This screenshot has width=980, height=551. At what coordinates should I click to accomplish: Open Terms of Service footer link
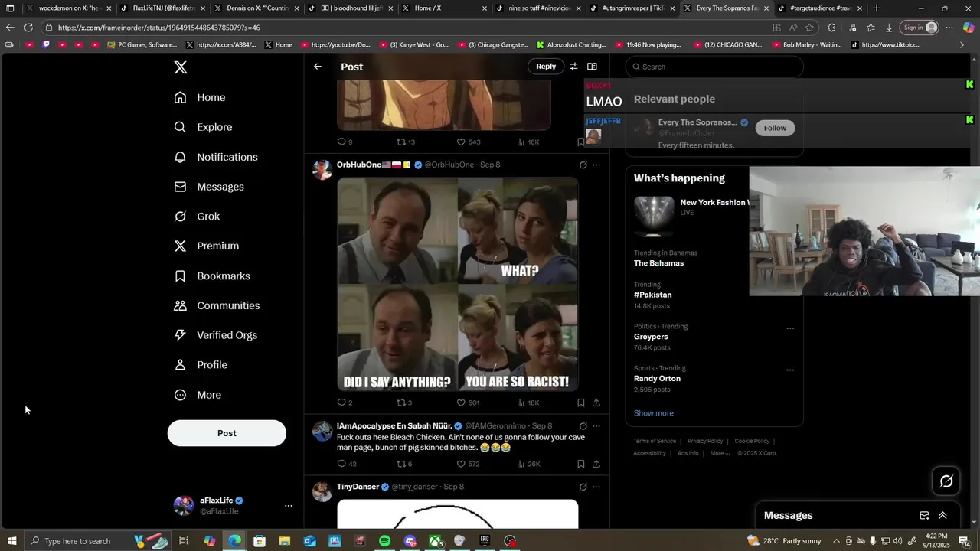(x=655, y=441)
